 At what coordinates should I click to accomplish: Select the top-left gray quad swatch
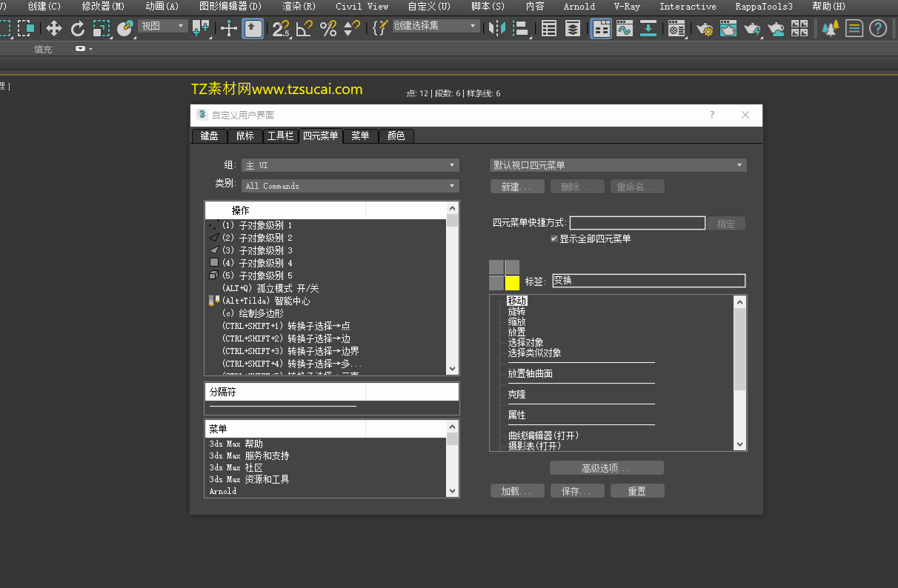tap(496, 267)
